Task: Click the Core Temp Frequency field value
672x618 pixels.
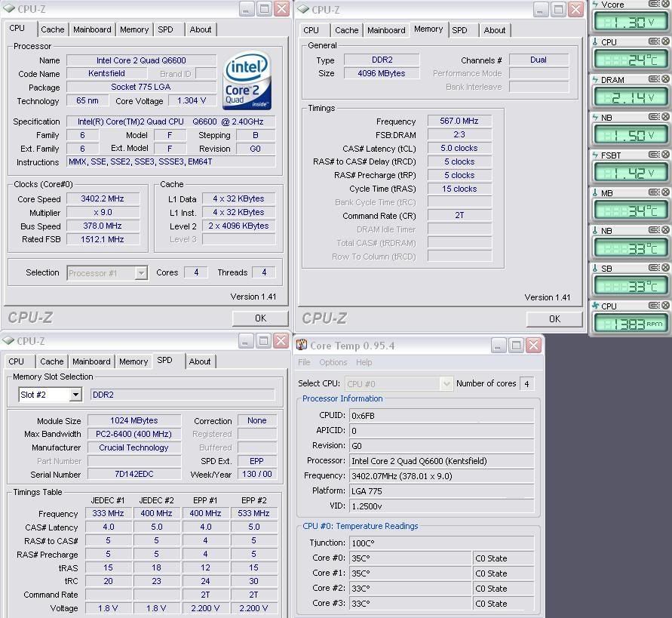Action: tap(441, 476)
